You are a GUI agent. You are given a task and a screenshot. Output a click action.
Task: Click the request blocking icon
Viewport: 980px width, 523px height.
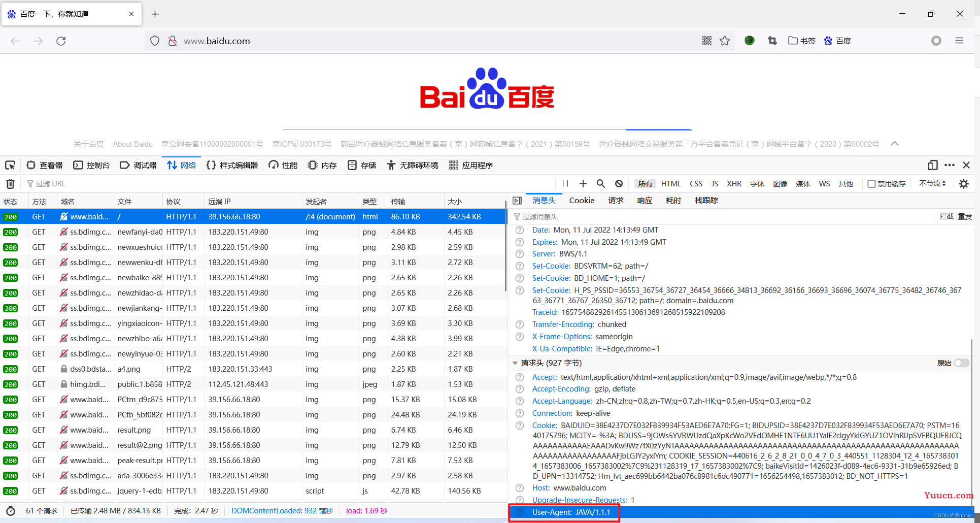coord(619,184)
